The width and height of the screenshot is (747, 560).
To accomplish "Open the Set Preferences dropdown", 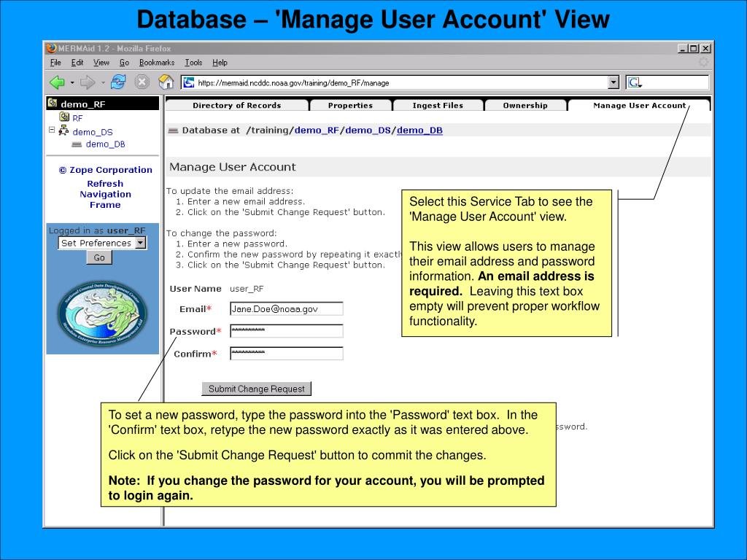I will point(140,243).
